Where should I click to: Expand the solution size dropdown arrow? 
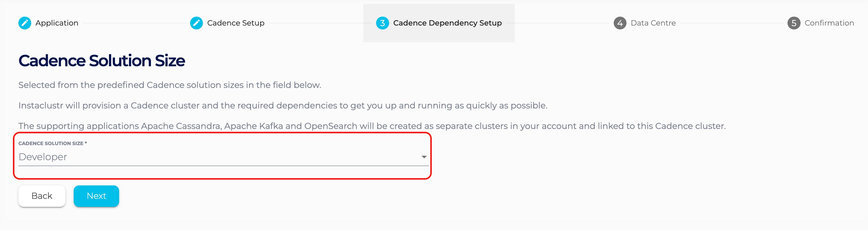pos(424,157)
